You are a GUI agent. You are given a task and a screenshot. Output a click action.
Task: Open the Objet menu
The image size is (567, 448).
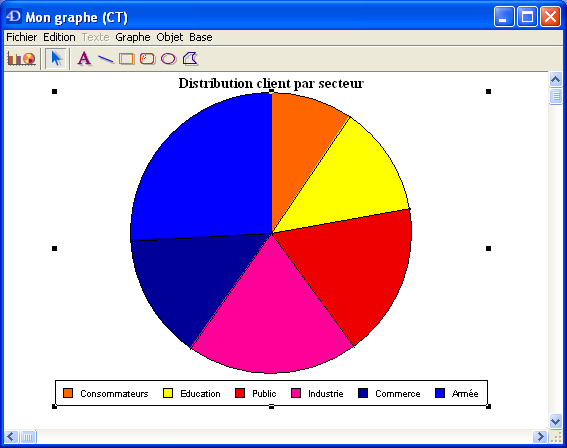170,37
